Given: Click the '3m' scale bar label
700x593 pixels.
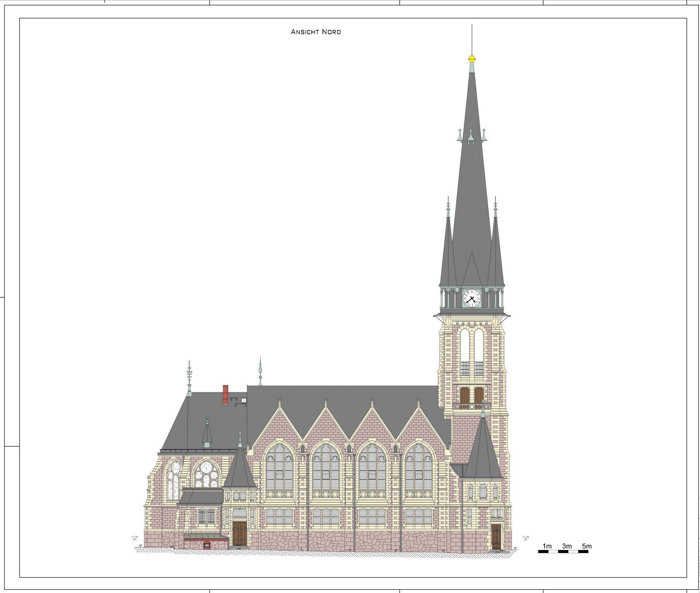Looking at the screenshot, I should click(x=567, y=546).
